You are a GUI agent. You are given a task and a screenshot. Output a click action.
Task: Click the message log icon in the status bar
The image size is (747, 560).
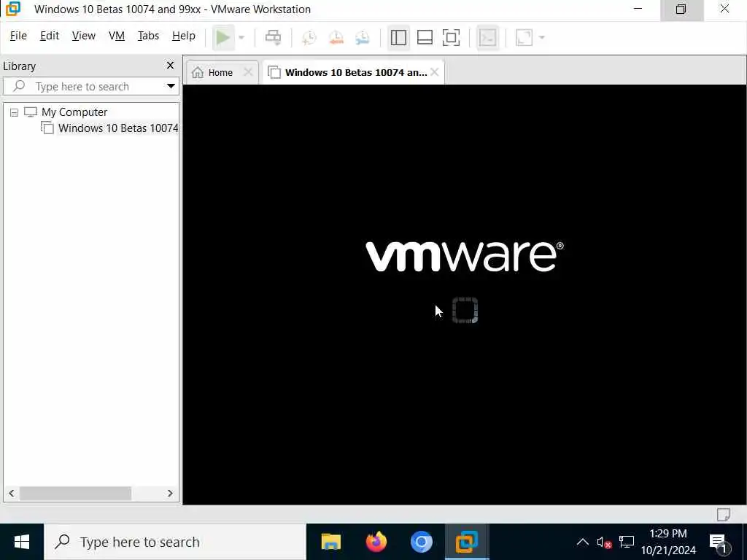(x=723, y=514)
